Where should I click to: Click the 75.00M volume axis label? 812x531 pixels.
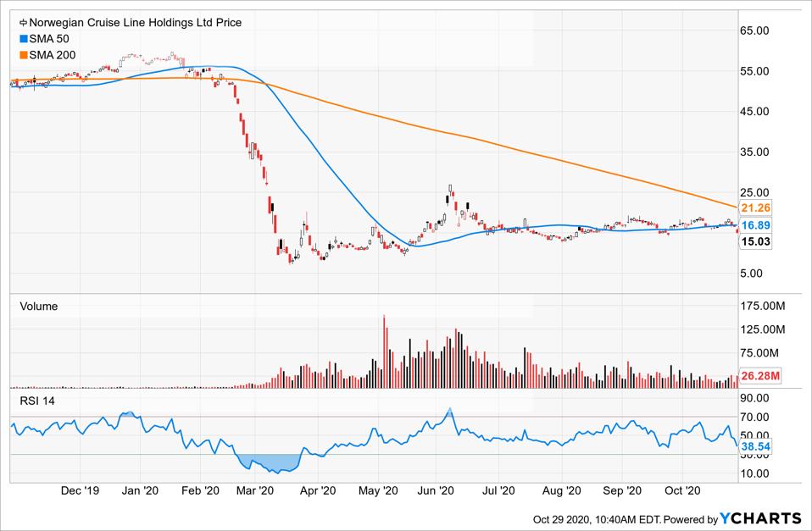click(759, 353)
